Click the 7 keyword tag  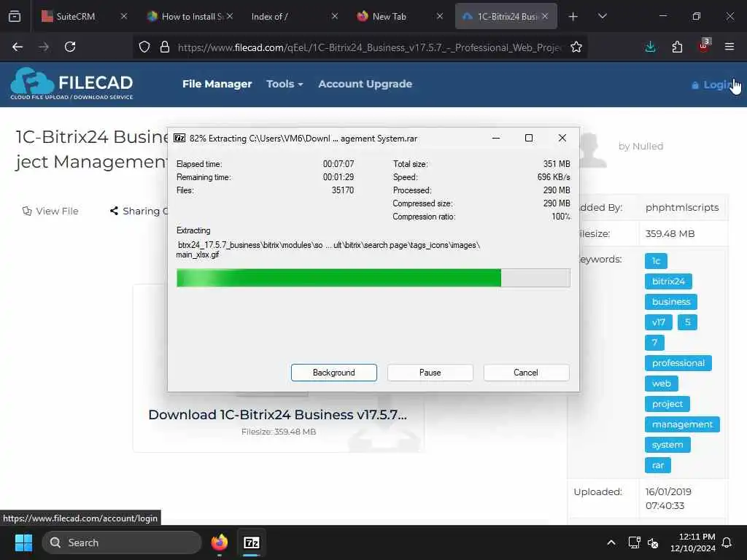[x=654, y=343]
